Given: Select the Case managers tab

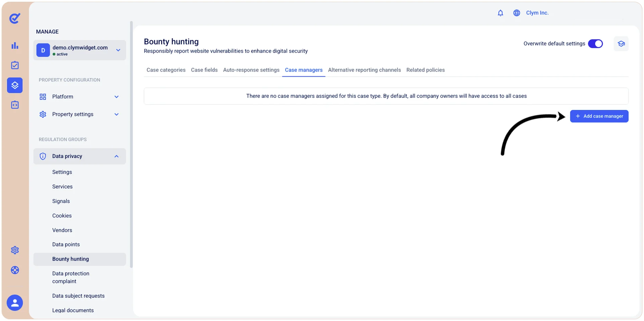Looking at the screenshot, I should [x=304, y=70].
